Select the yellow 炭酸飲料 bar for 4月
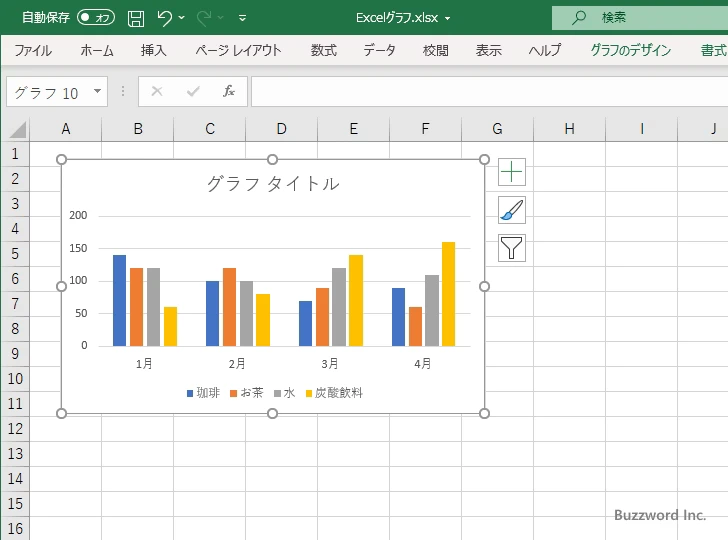Image resolution: width=728 pixels, height=540 pixels. 448,294
